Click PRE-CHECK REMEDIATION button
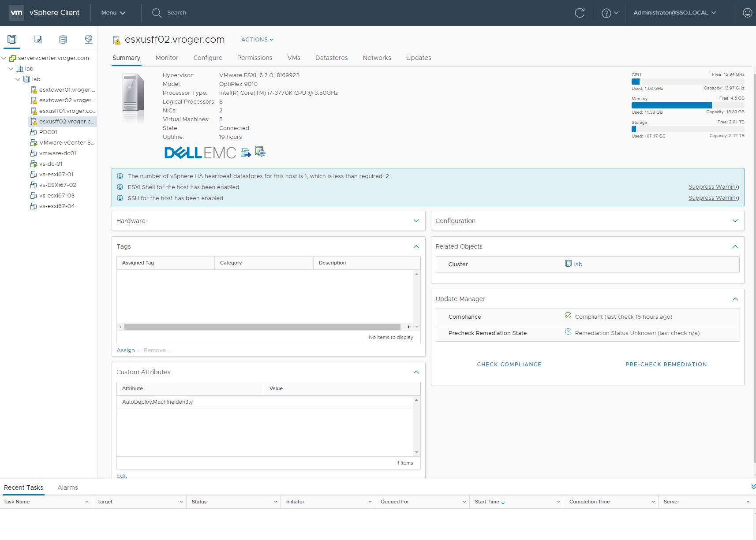This screenshot has width=756, height=540. tap(666, 364)
